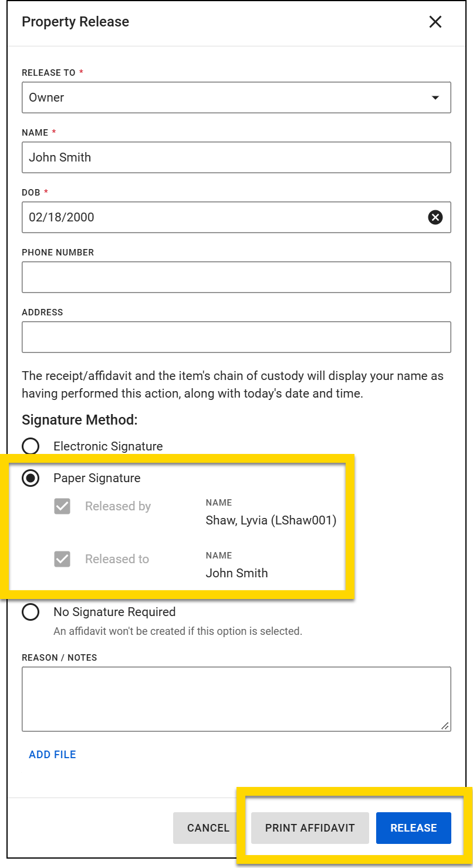Click the resize handle on Reason/Notes box
The image size is (473, 868).
pyautogui.click(x=446, y=727)
